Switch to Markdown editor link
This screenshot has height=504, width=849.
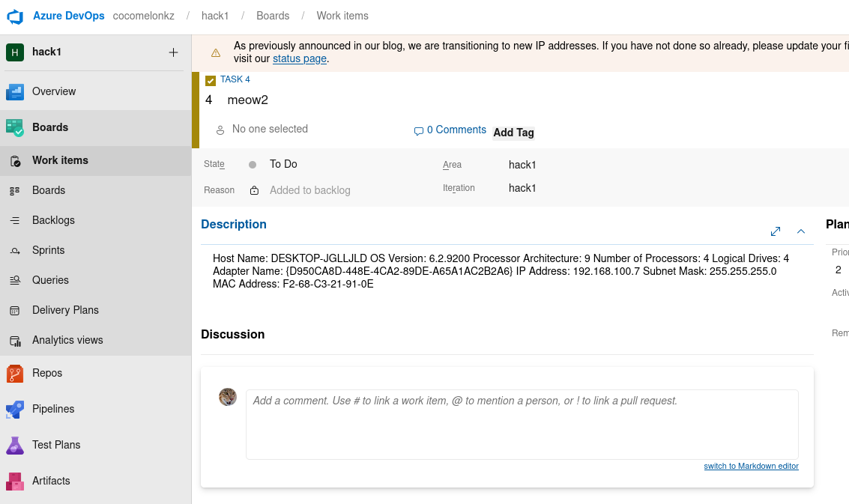751,466
